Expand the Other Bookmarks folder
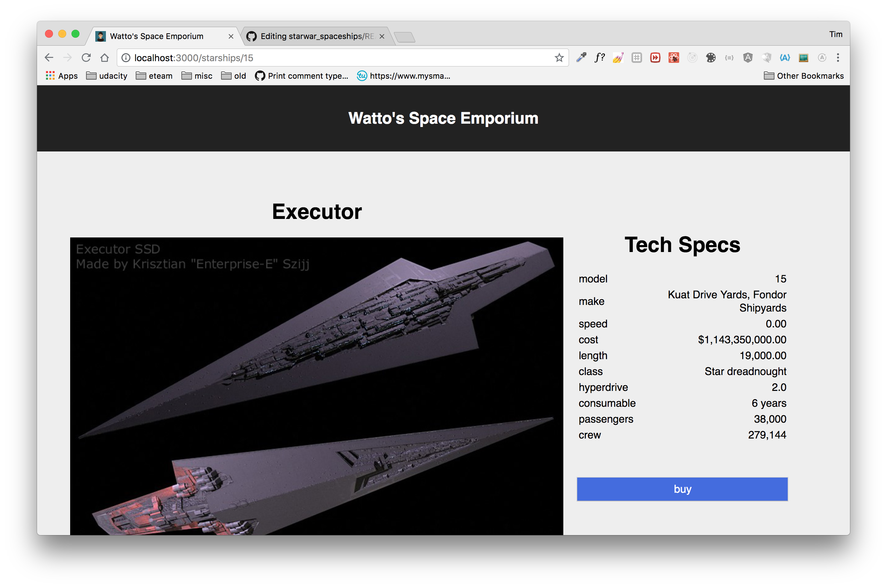The image size is (887, 588). pos(804,76)
